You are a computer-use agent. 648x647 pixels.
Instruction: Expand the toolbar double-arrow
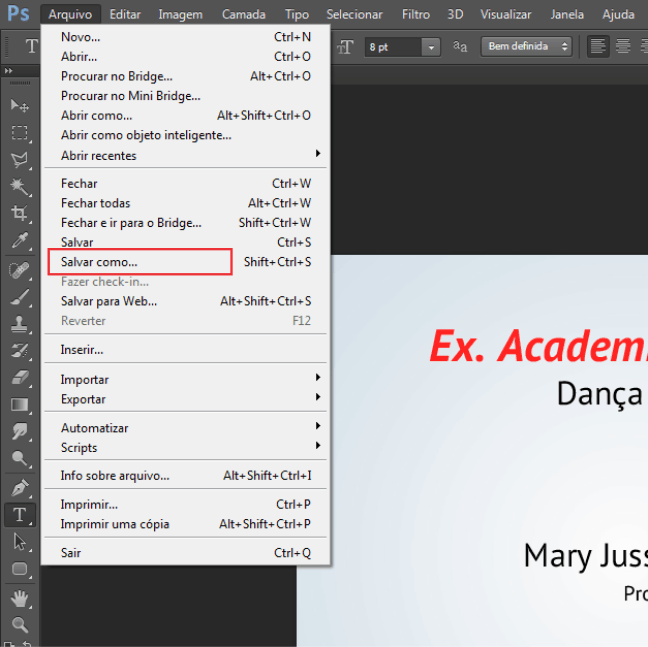point(8,71)
